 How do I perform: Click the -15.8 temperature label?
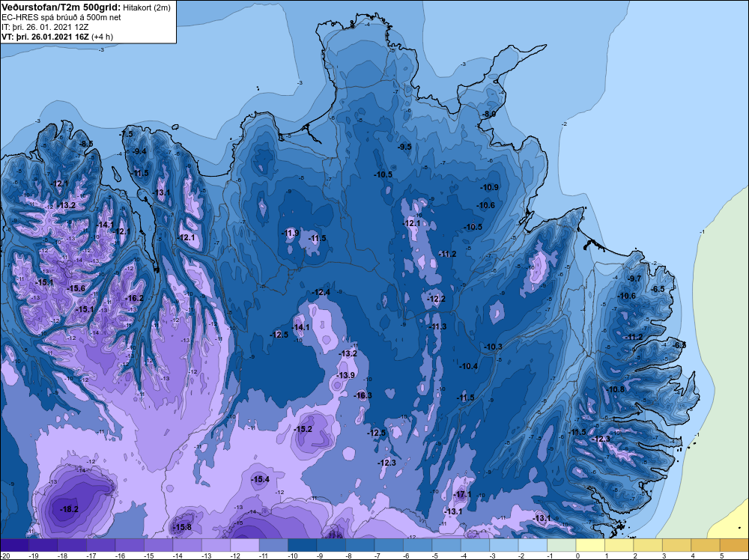(x=182, y=527)
